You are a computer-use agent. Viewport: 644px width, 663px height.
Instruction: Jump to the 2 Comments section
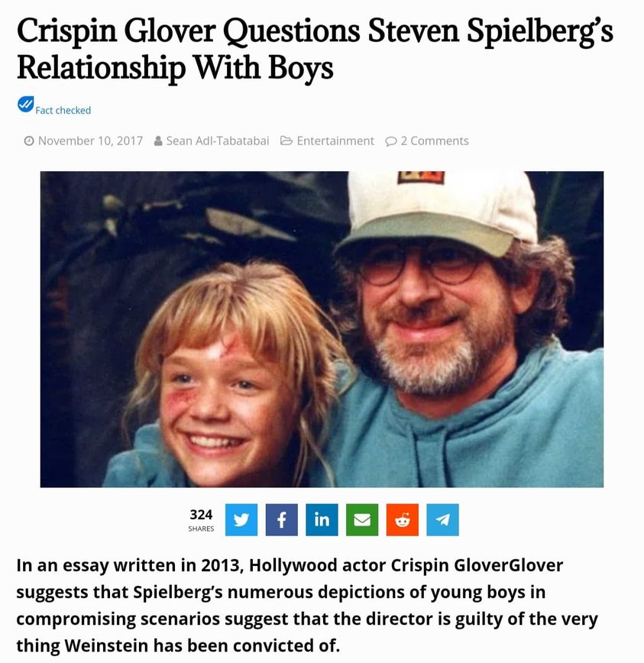point(435,141)
